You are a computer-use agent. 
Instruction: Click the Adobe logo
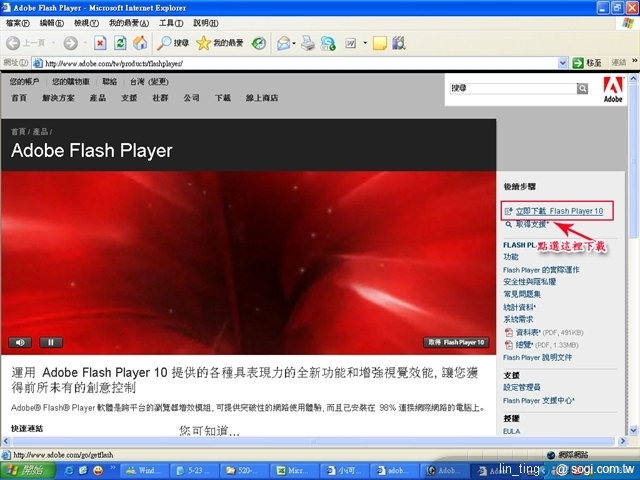point(613,89)
